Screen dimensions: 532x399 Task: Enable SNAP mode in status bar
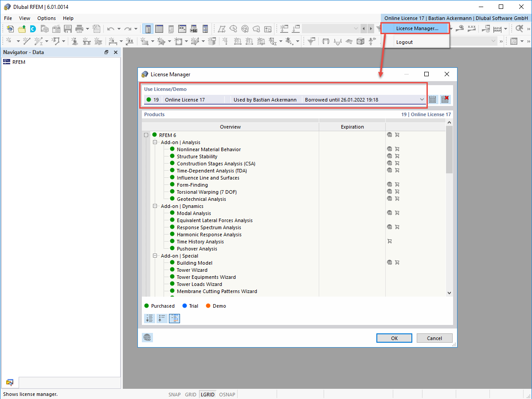(174, 394)
